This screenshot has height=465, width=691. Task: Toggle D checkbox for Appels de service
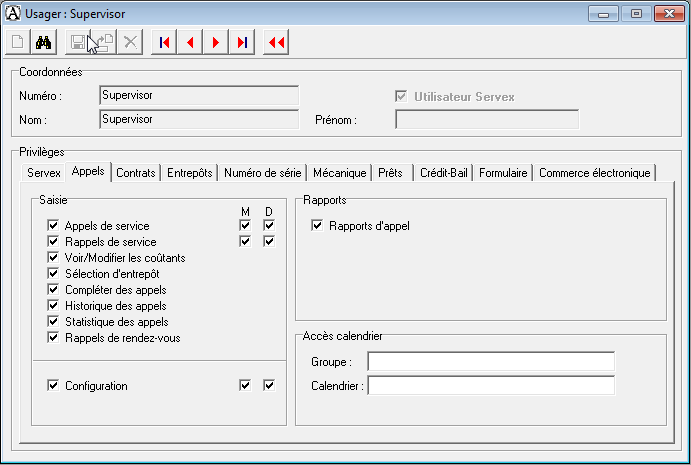269,225
